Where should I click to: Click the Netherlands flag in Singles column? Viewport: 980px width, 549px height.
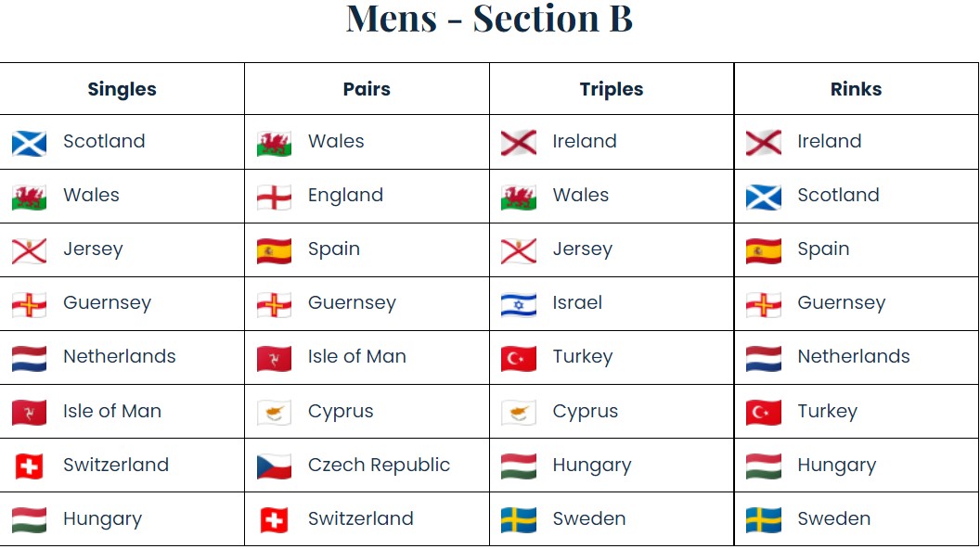[x=30, y=359]
